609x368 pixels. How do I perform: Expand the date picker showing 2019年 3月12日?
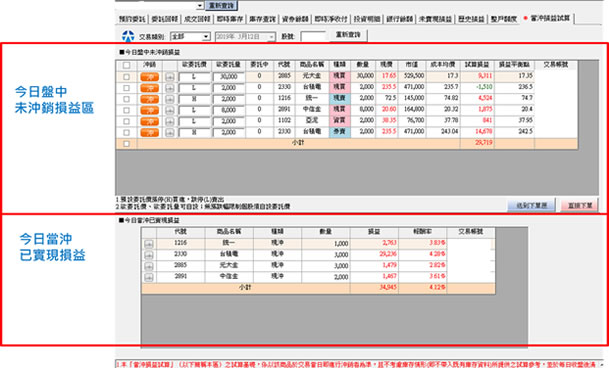(x=245, y=37)
